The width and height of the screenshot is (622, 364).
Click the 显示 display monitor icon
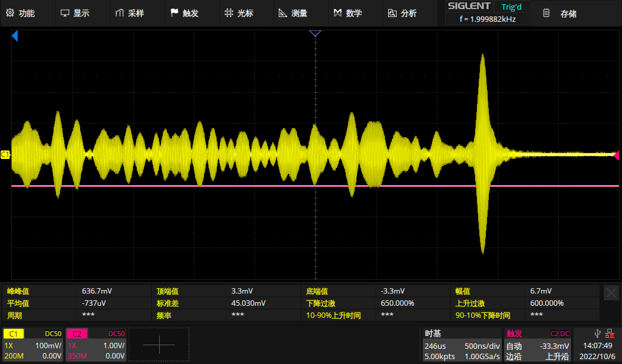pos(65,13)
